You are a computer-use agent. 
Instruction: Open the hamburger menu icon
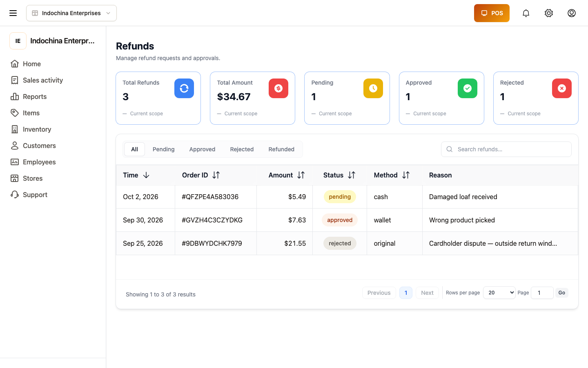(x=13, y=13)
